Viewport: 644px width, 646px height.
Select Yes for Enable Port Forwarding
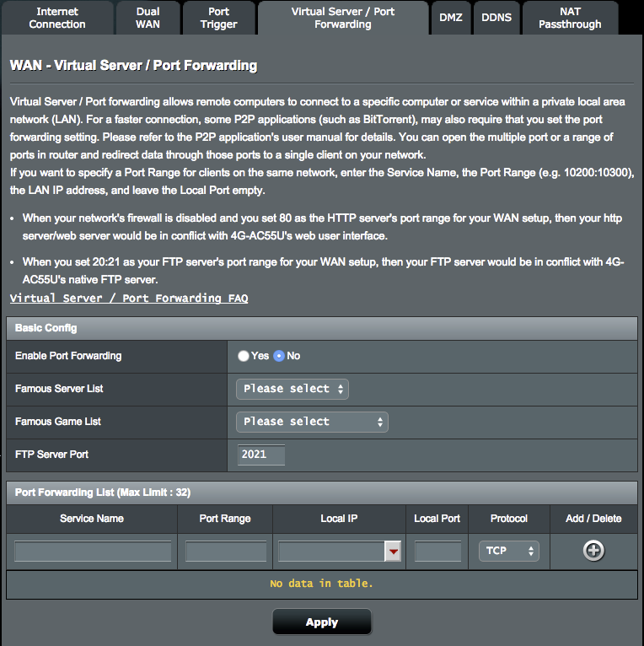tap(244, 356)
